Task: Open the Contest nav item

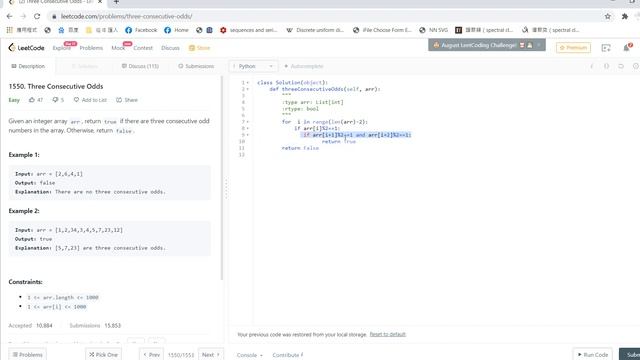Action: pos(143,48)
